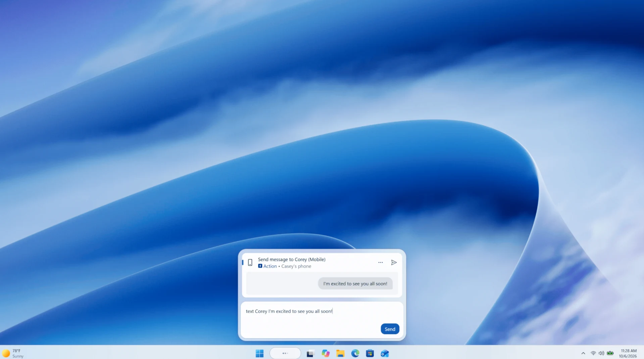The width and height of the screenshot is (644, 359).
Task: Open Wi-Fi network settings
Action: point(593,353)
